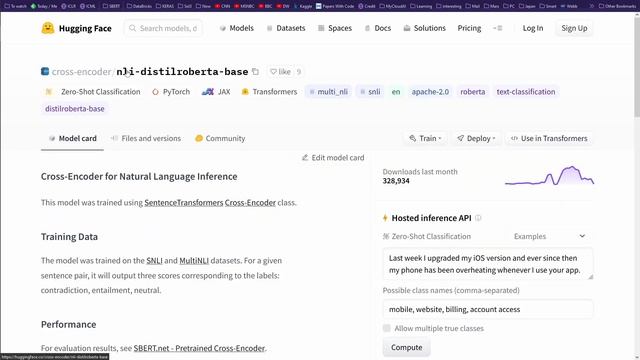Click the Search models input field
The width and height of the screenshot is (640, 360).
click(163, 28)
